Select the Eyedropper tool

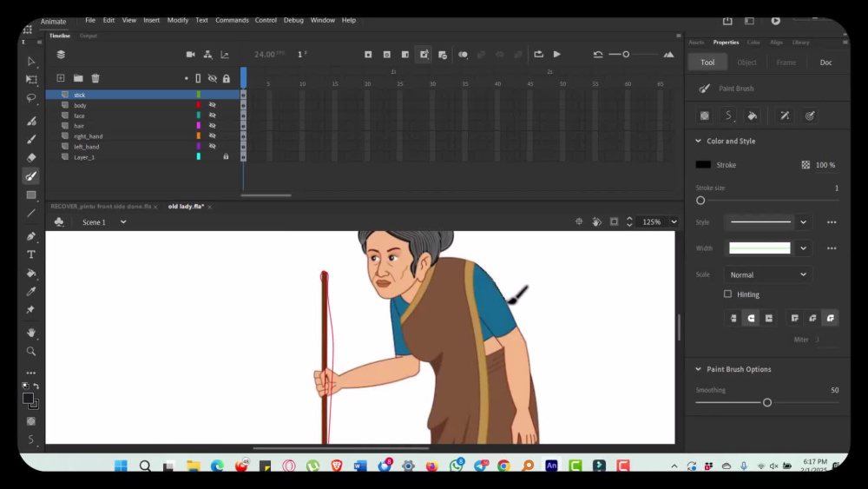tap(31, 291)
